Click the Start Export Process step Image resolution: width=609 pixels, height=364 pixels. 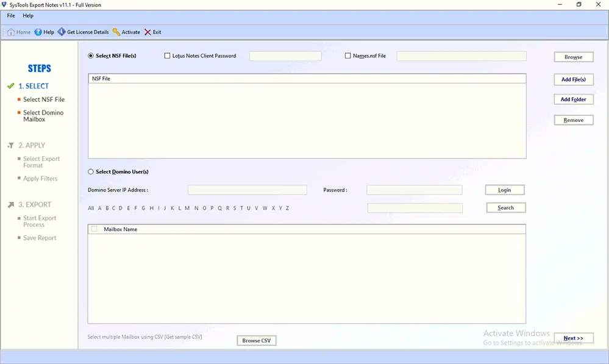(x=40, y=221)
